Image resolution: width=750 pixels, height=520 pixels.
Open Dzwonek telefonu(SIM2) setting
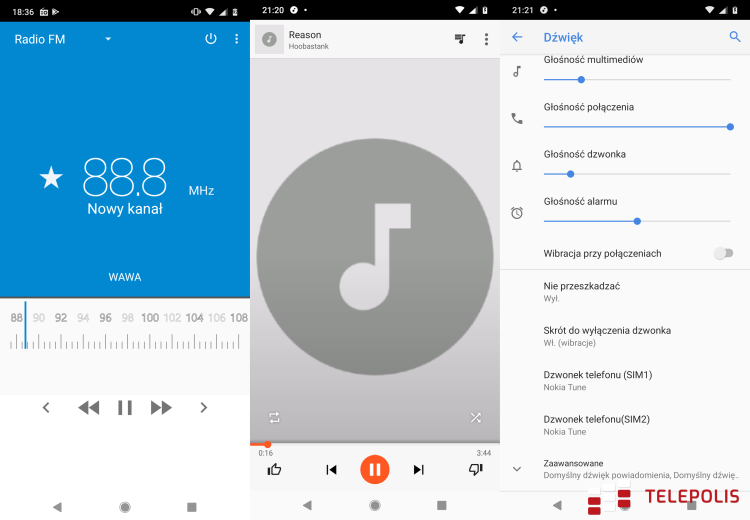(x=625, y=425)
